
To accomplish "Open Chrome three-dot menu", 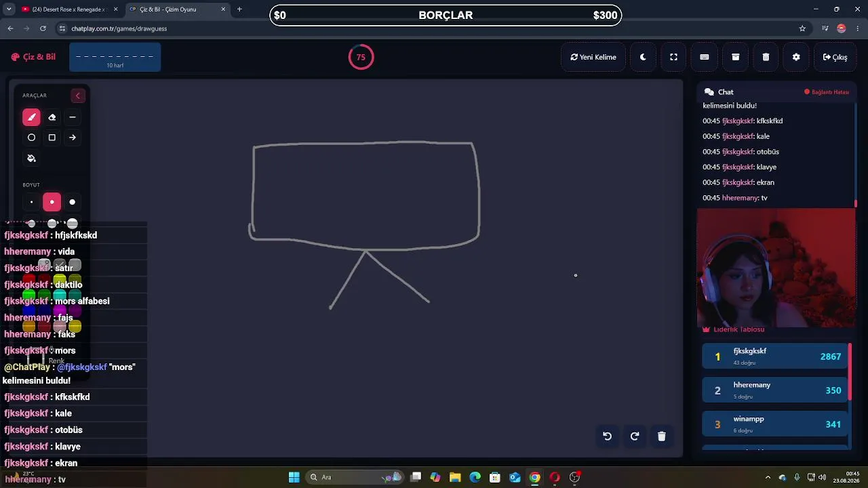I will 858,28.
